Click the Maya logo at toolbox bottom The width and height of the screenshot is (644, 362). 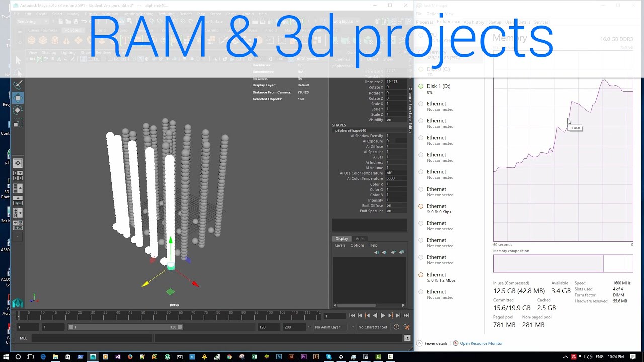coord(18,303)
